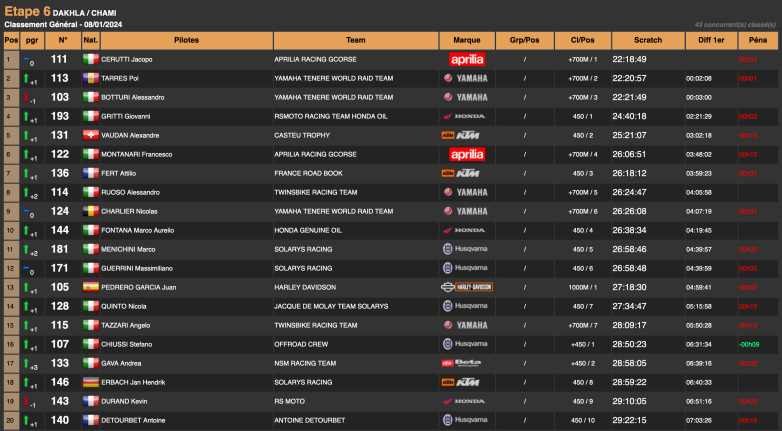The width and height of the screenshot is (782, 431).
Task: Click the Aprilia logo in Cerutti's row
Action: click(x=466, y=60)
